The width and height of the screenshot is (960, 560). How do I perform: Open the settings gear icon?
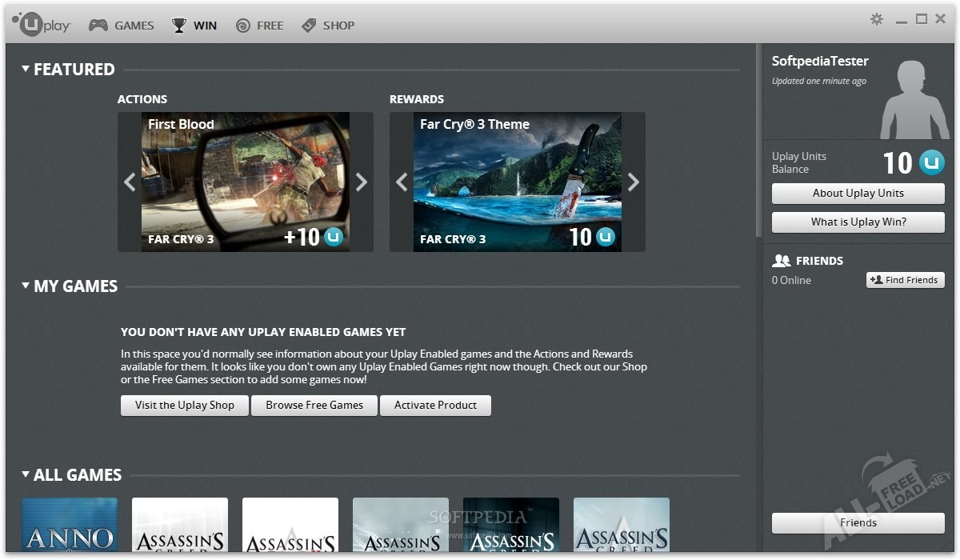click(877, 19)
